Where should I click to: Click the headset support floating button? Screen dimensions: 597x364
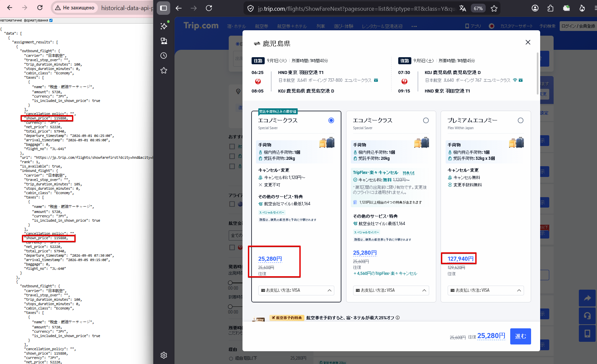587,316
